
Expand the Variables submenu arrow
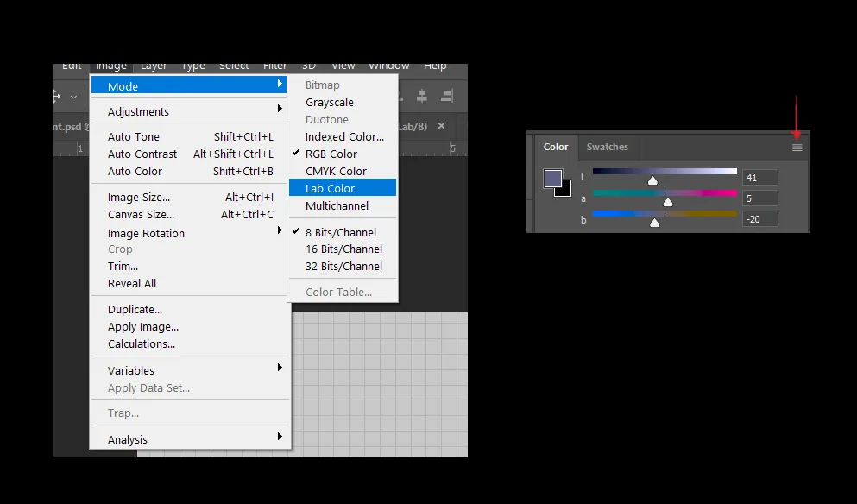(x=280, y=368)
